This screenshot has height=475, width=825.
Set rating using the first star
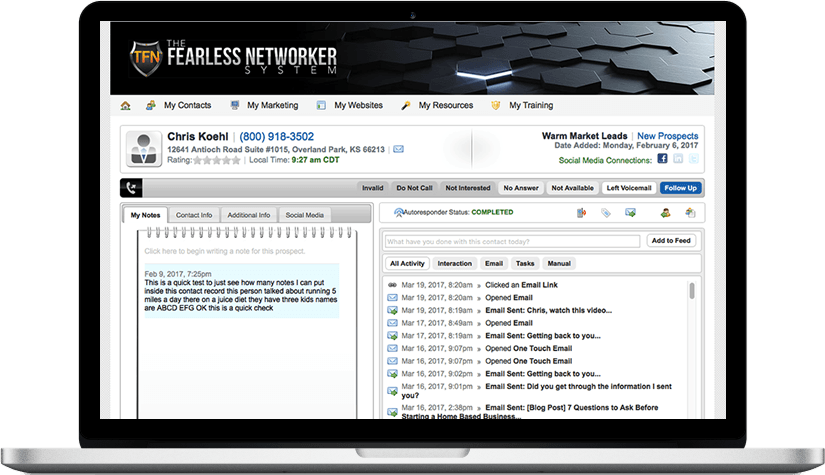pyautogui.click(x=198, y=160)
